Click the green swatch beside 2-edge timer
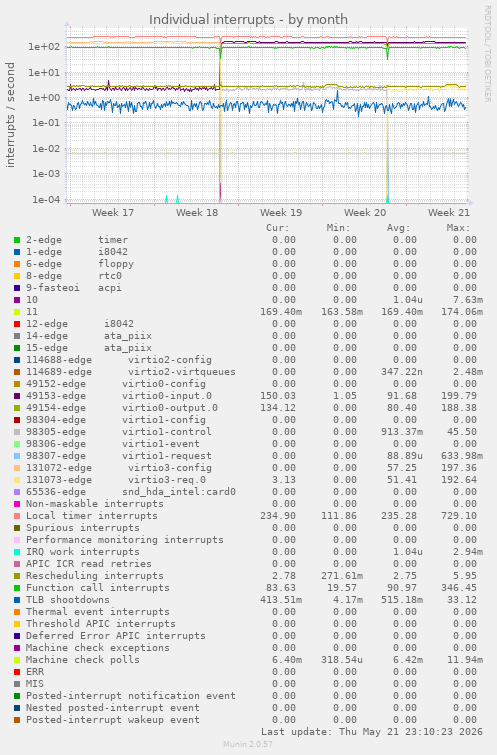This screenshot has height=755, width=497. click(x=17, y=240)
